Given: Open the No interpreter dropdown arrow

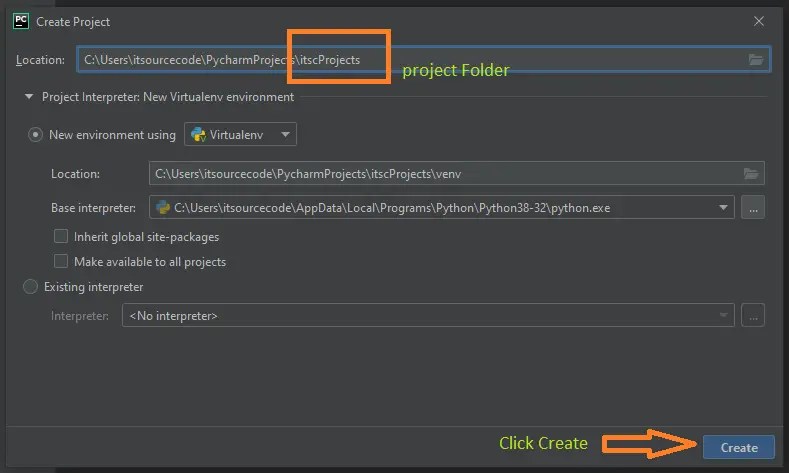Looking at the screenshot, I should (x=723, y=316).
